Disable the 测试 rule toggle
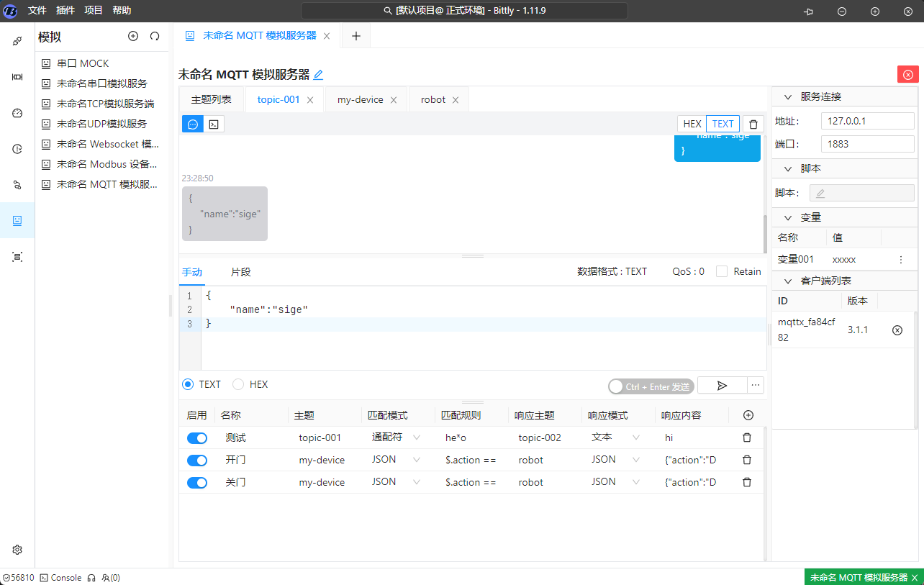The height and width of the screenshot is (585, 924). point(196,437)
